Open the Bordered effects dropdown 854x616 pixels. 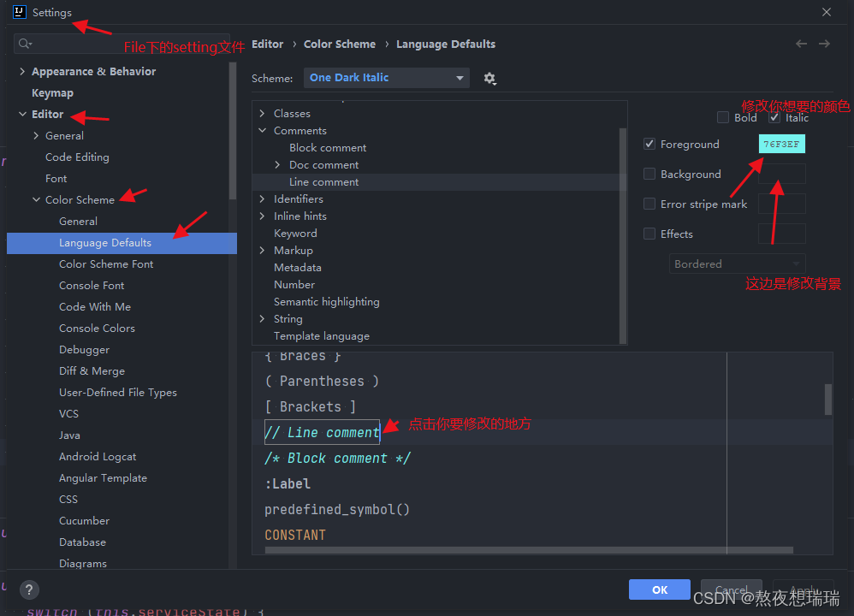[x=737, y=264]
